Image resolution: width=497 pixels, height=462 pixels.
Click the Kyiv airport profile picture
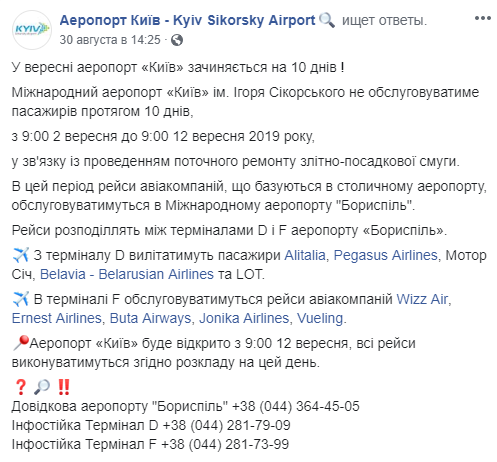32,30
